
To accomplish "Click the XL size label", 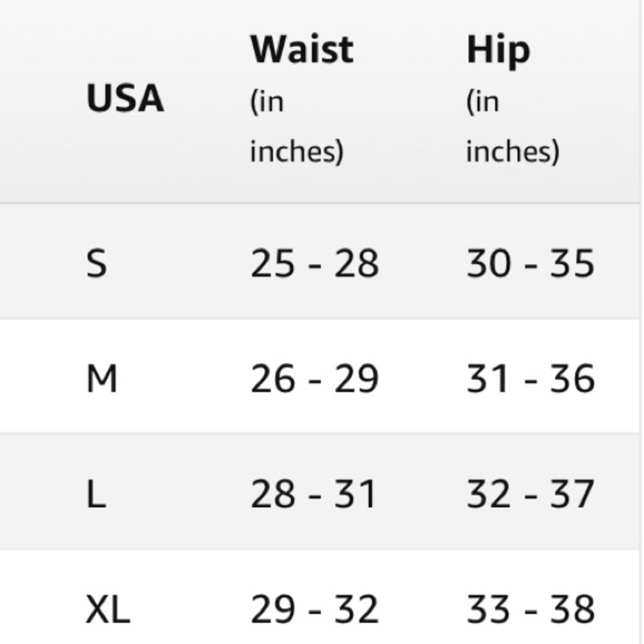I will 108,609.
